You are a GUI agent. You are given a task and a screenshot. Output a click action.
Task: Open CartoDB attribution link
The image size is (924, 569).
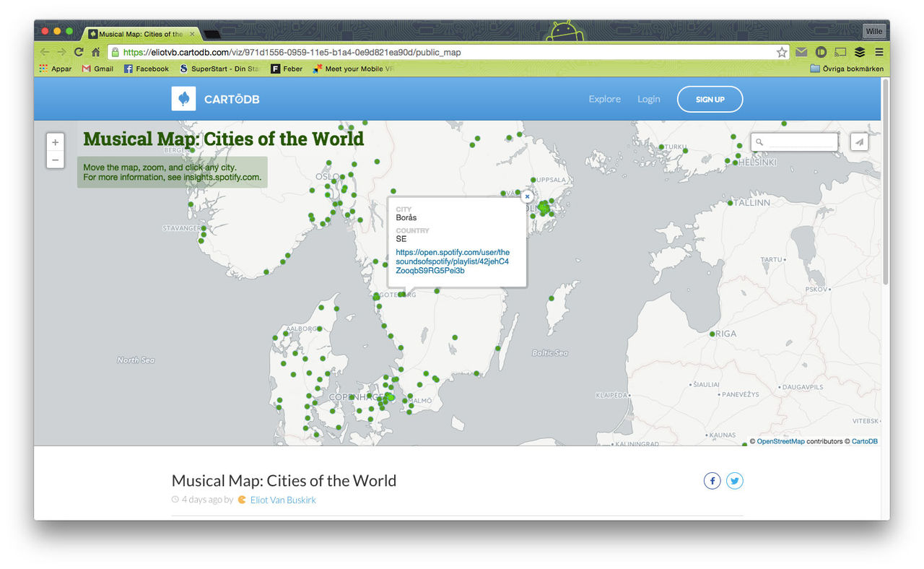coord(865,441)
